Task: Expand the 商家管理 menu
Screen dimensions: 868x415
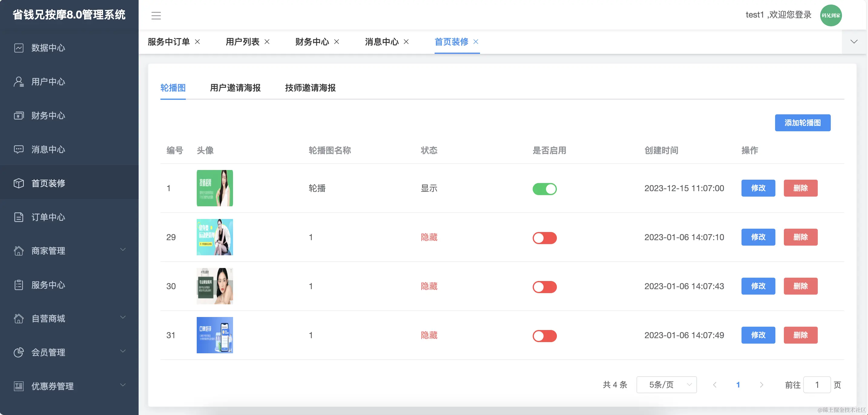Action: point(69,251)
